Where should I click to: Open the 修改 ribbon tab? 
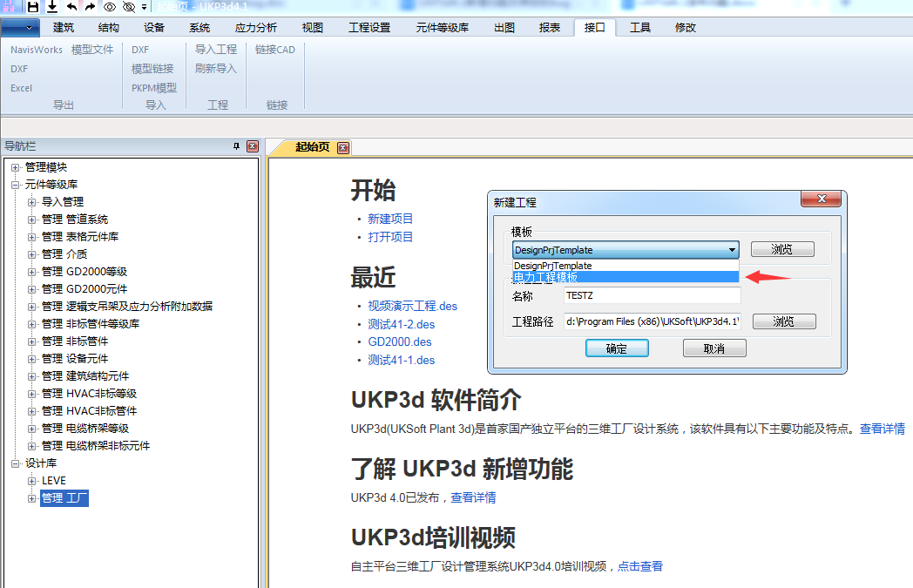click(x=686, y=27)
